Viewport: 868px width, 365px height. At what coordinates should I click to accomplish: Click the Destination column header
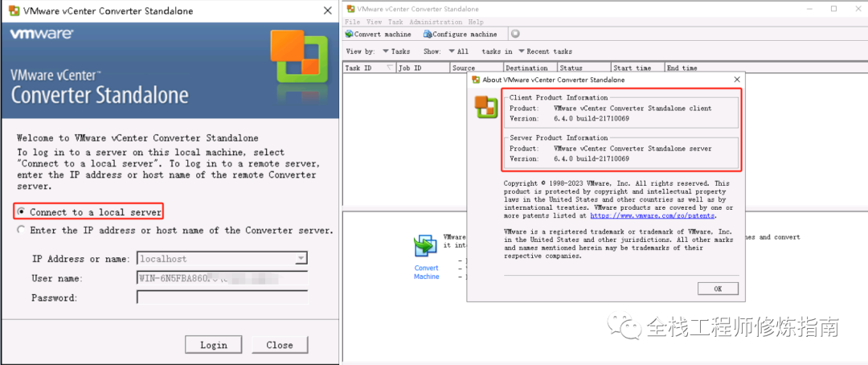point(530,68)
